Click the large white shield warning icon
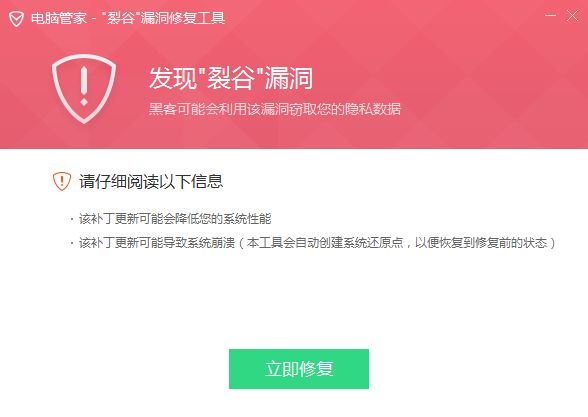Screen dimensions: 588x417 click(x=84, y=88)
